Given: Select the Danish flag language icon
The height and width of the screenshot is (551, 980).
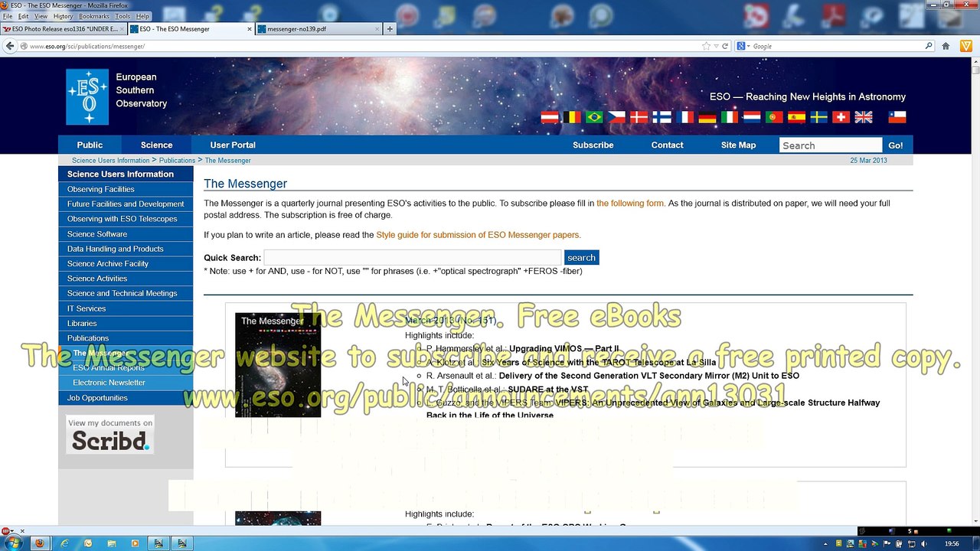Looking at the screenshot, I should pos(639,117).
